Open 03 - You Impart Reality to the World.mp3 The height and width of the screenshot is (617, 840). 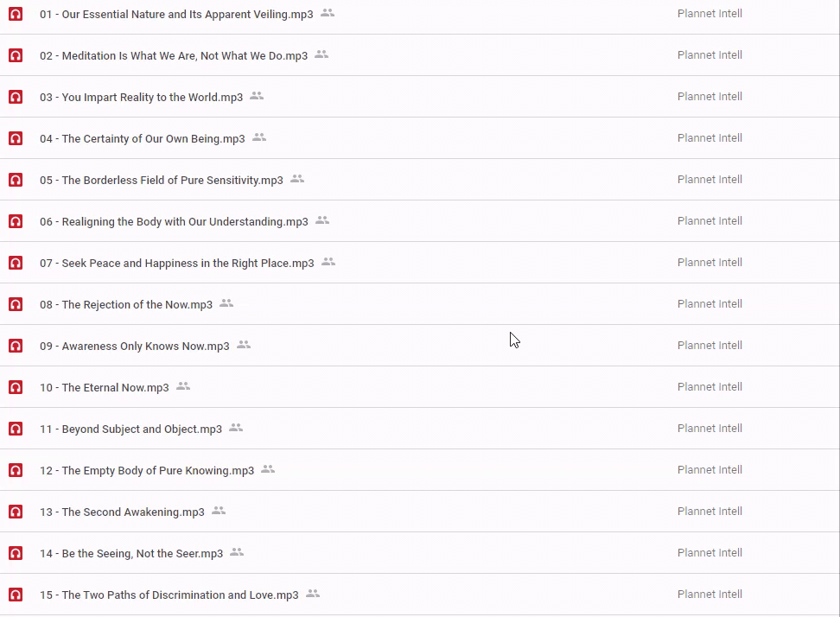click(x=141, y=97)
